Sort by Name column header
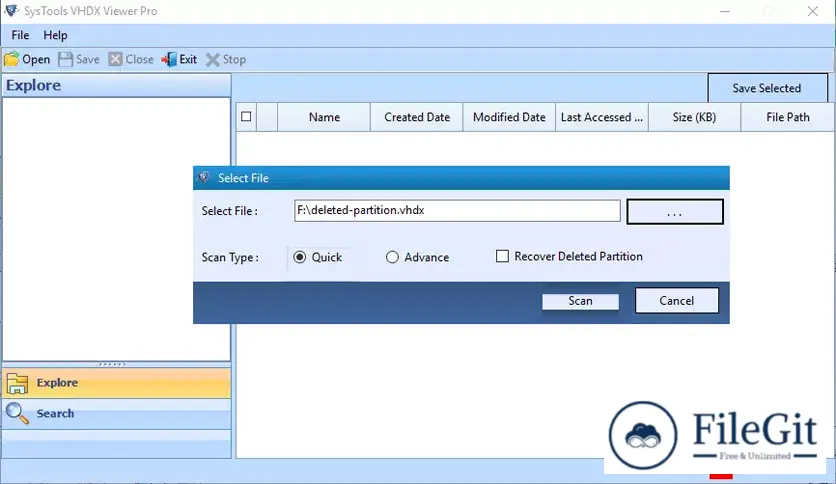836x484 pixels. tap(324, 117)
